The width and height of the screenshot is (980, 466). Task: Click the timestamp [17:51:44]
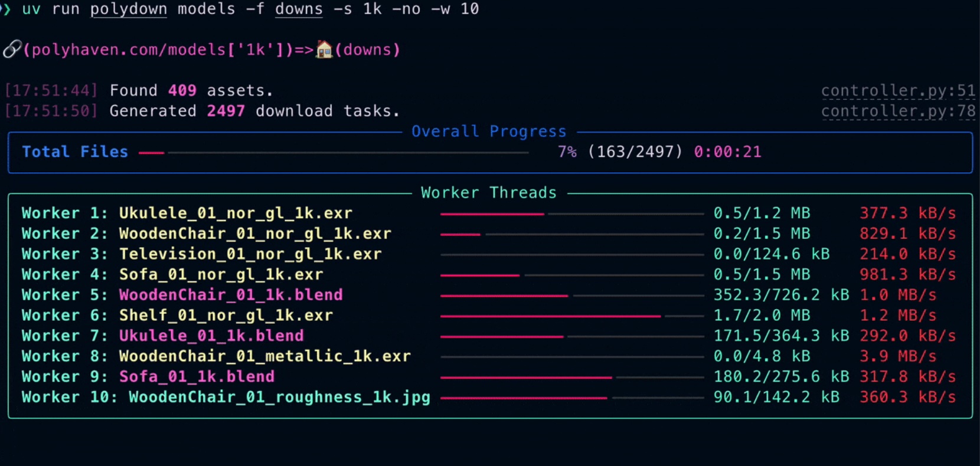pyautogui.click(x=51, y=91)
